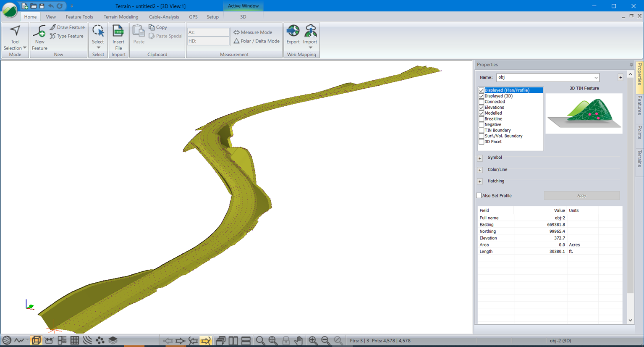Click the plain right arrow icon in bottom toolbar

(180, 341)
